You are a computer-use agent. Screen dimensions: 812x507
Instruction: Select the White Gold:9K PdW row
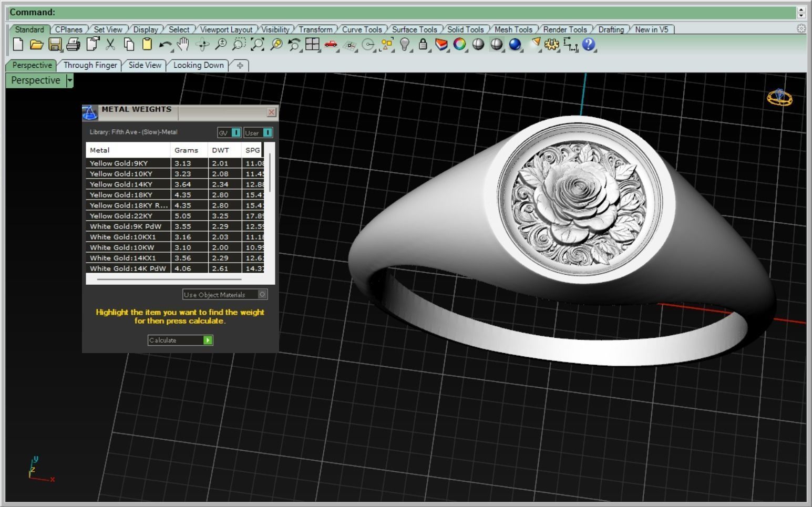[175, 226]
